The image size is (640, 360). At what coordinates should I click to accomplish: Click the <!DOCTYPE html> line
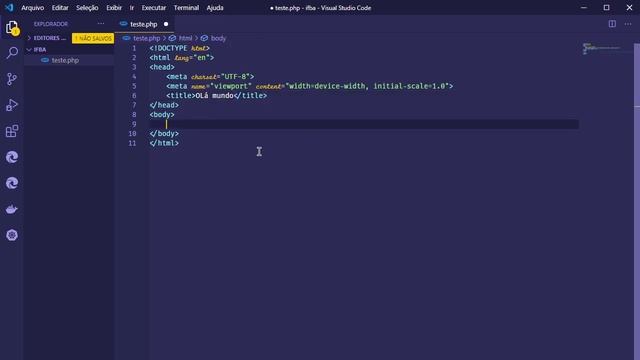tap(180, 48)
